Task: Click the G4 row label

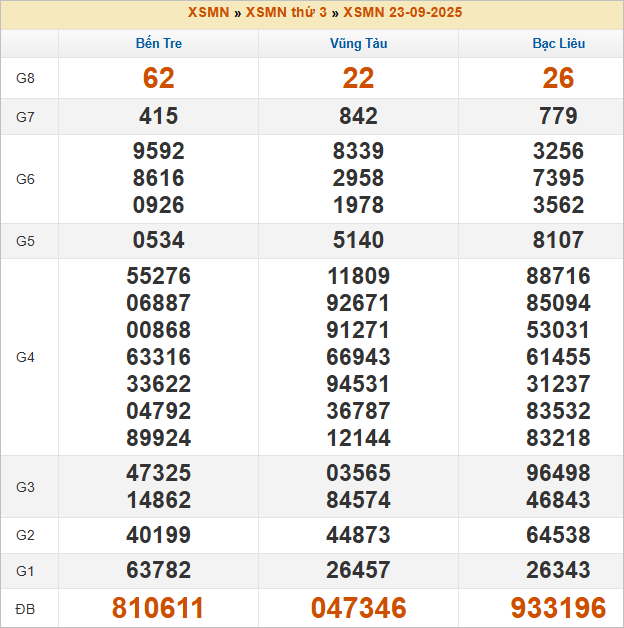Action: coord(26,357)
